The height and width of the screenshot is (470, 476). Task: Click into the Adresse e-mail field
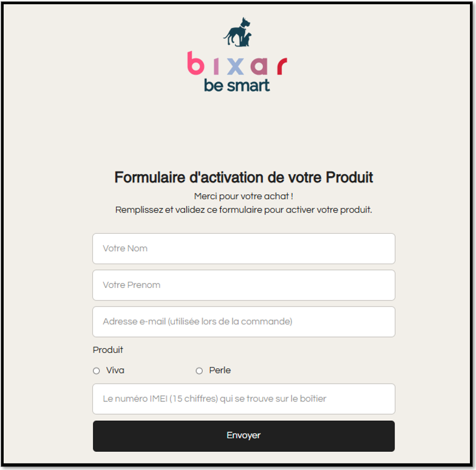tap(243, 321)
